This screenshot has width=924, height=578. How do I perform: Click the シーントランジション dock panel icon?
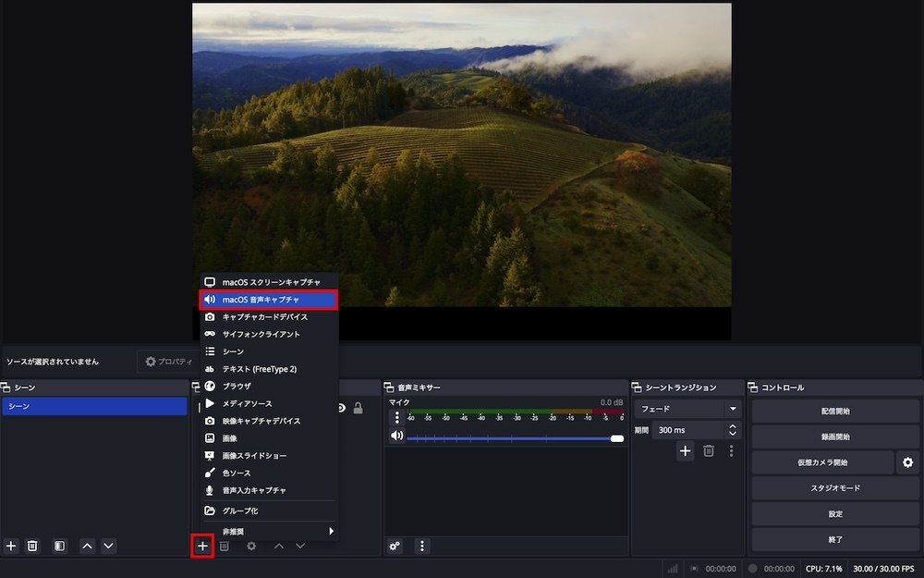(x=637, y=387)
